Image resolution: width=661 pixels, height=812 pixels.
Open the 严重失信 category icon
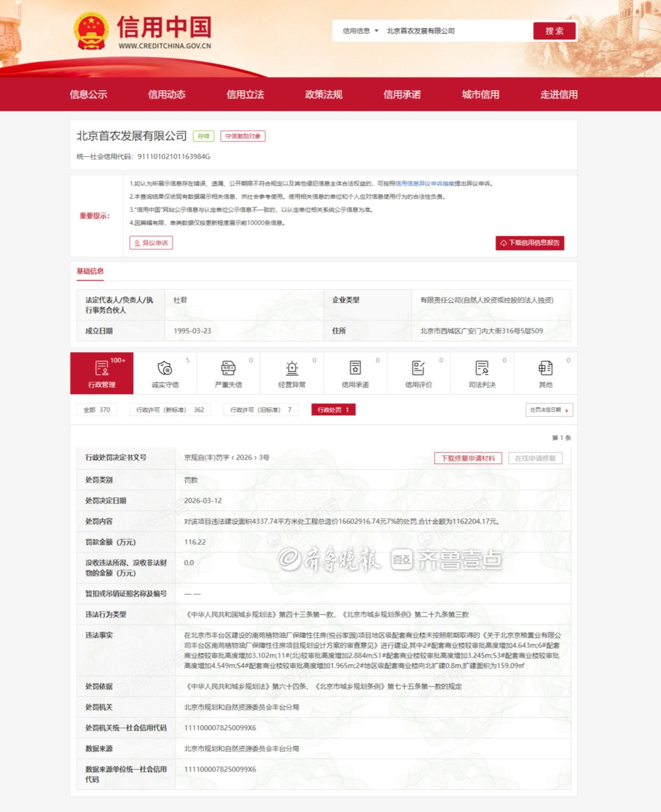tap(229, 369)
